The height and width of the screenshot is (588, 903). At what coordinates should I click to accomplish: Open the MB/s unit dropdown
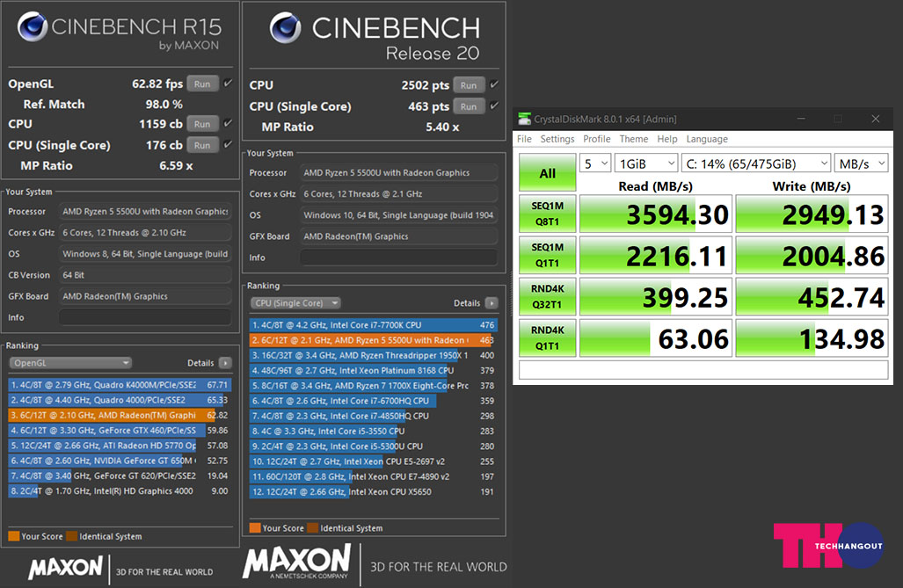point(862,163)
